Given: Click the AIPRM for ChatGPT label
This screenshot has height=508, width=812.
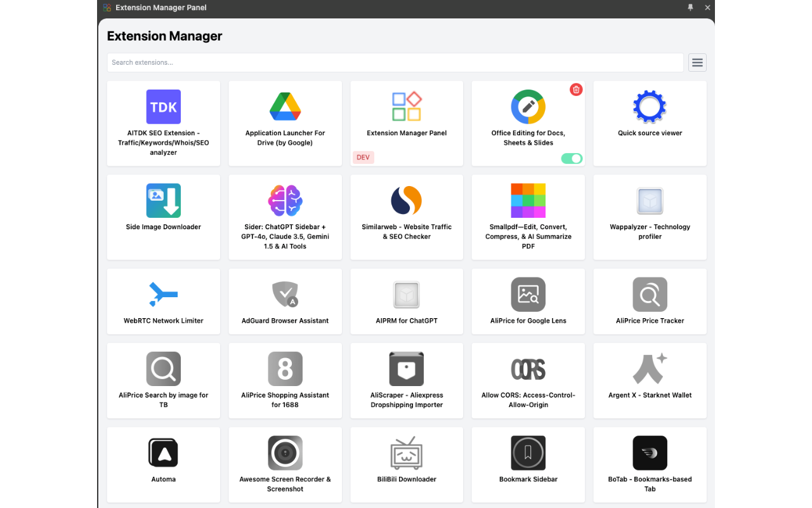Looking at the screenshot, I should (x=407, y=321).
